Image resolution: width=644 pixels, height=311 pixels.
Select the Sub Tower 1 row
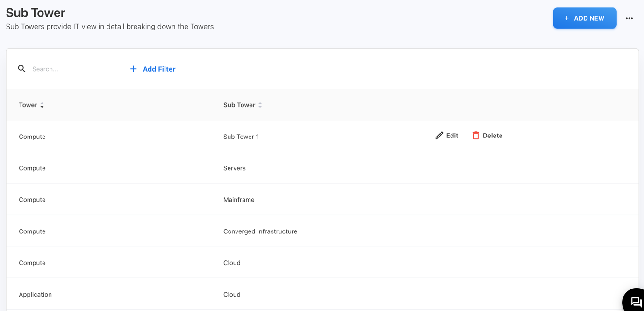coord(241,137)
